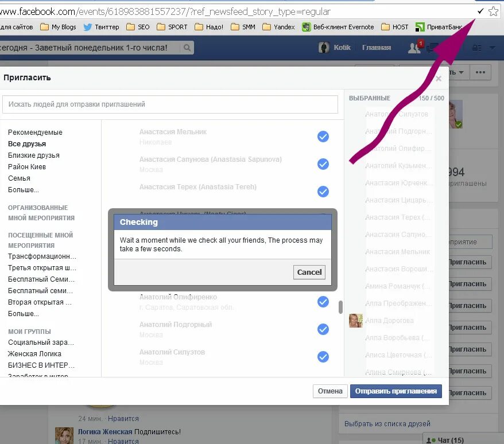This screenshot has width=504, height=444.
Task: Select Вторая открытая event
Action: click(x=40, y=302)
